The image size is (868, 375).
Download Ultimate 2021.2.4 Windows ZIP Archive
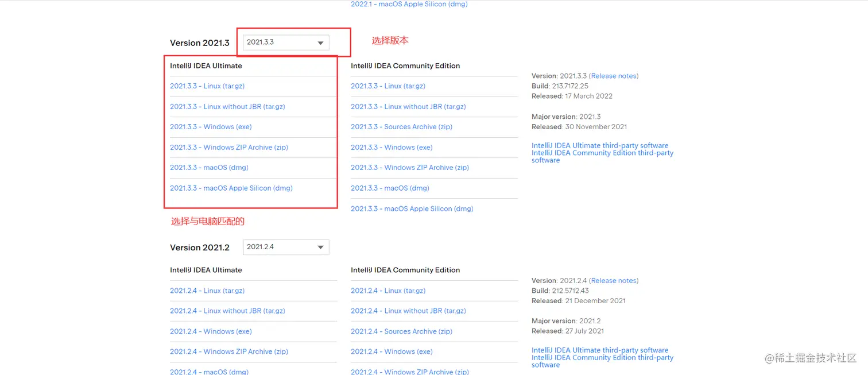(x=229, y=351)
